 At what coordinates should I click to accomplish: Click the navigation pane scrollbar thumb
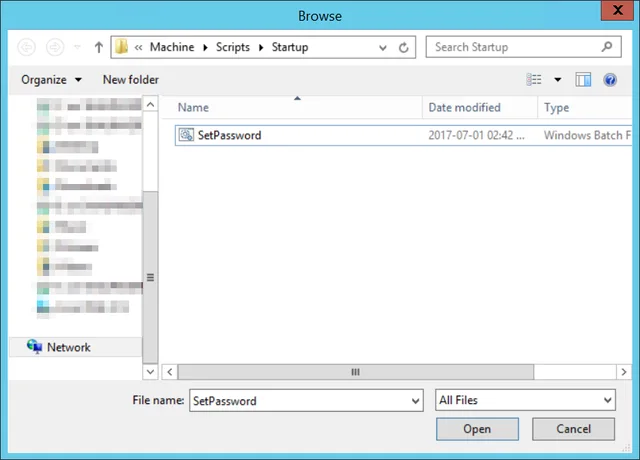(x=150, y=277)
